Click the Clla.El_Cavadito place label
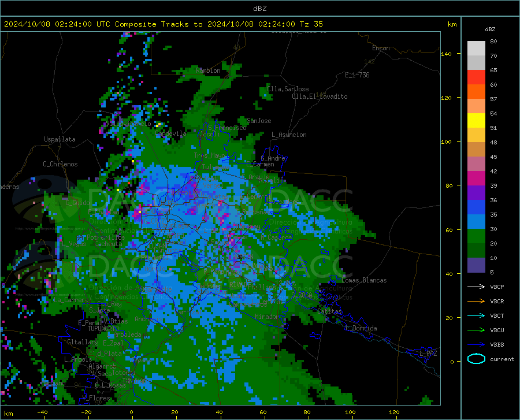520x420 pixels. pyautogui.click(x=320, y=96)
